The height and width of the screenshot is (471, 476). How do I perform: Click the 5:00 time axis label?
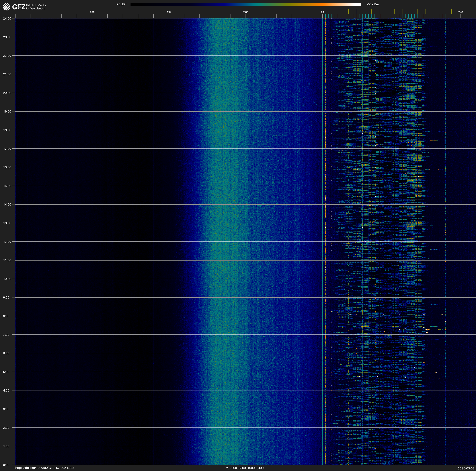point(6,372)
